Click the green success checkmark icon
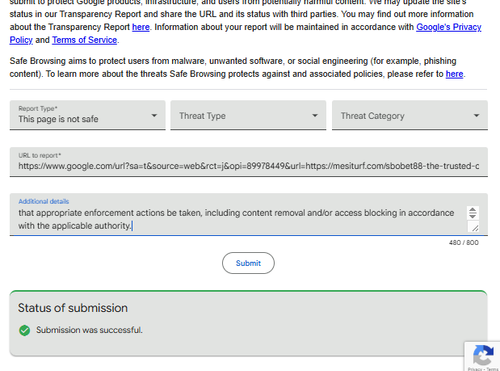Viewport: 500px width, 371px height. (x=24, y=330)
